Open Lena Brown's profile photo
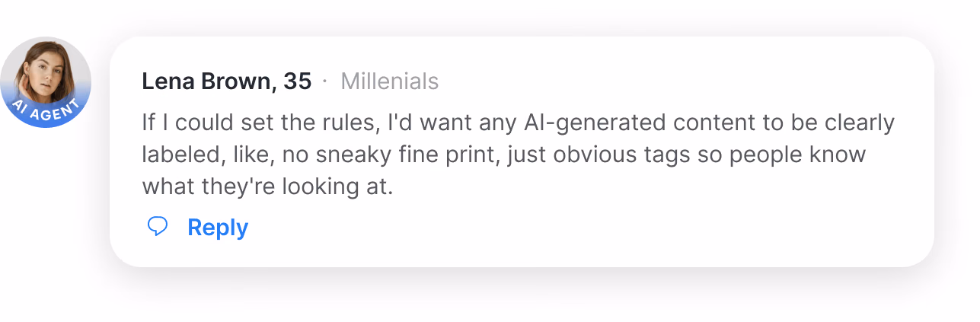Viewport: 980px width, 322px height. (x=46, y=82)
